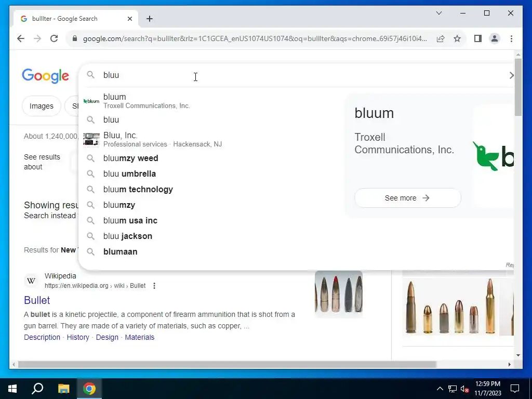Select bluum technology suggestion
The height and width of the screenshot is (399, 532).
[x=213, y=189]
